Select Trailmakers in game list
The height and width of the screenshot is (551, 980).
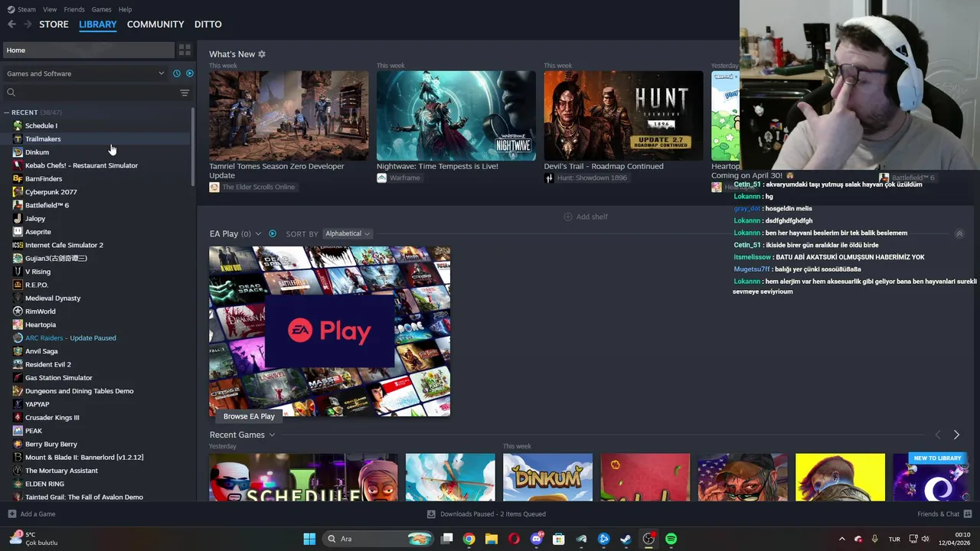pyautogui.click(x=43, y=139)
